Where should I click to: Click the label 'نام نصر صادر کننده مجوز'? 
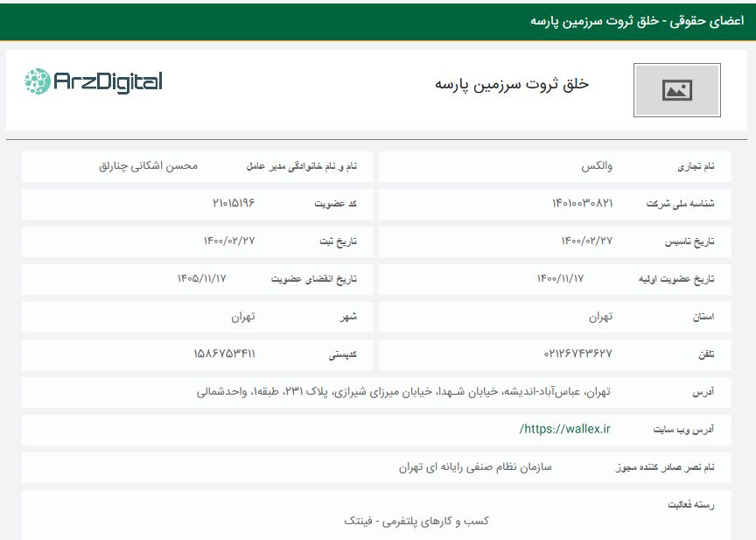click(x=665, y=467)
